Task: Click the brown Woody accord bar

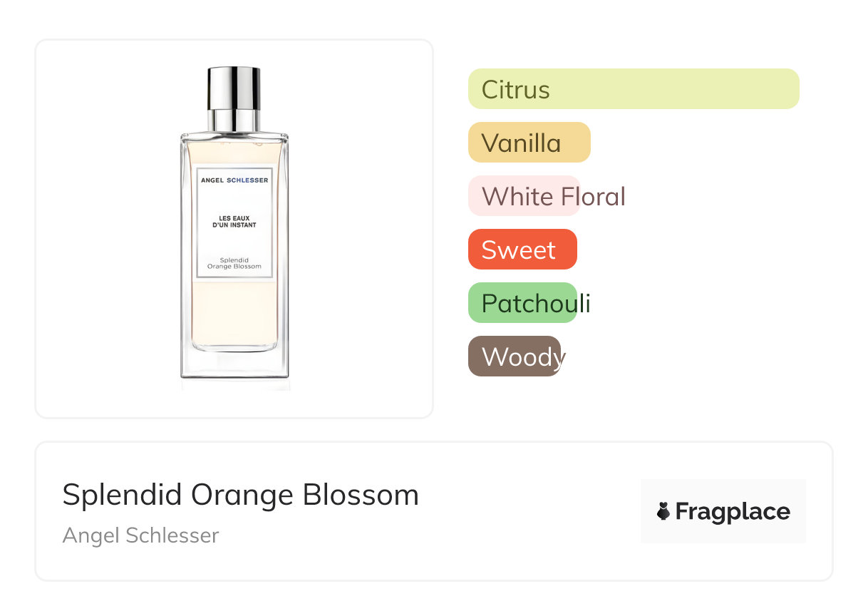Action: point(515,356)
